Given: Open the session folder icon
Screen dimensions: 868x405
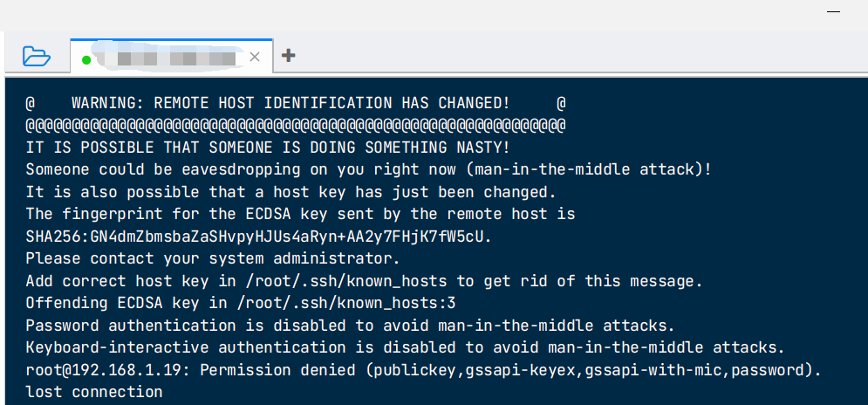Looking at the screenshot, I should [37, 56].
